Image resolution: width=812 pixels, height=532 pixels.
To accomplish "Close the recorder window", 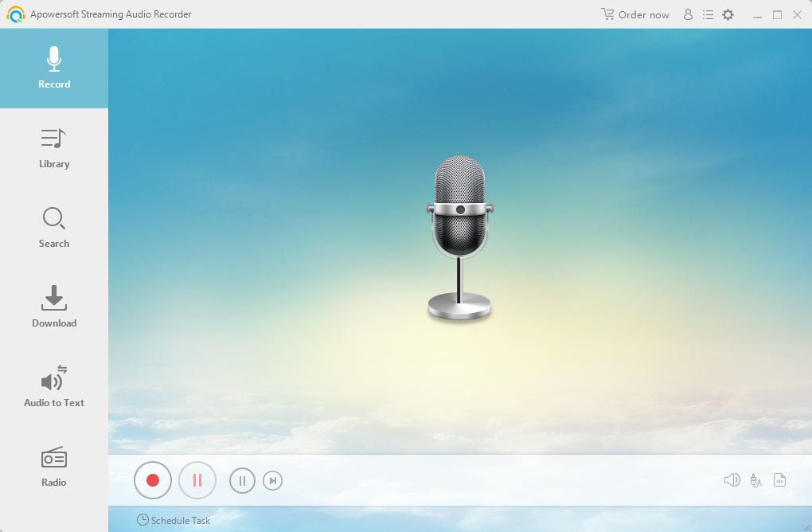I will pyautogui.click(x=797, y=15).
